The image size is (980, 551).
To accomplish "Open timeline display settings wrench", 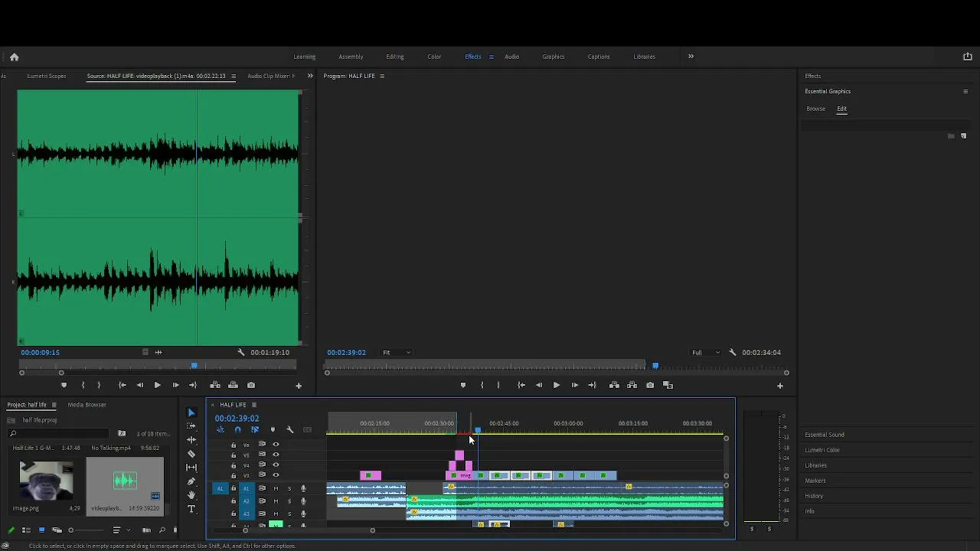I will 289,430.
